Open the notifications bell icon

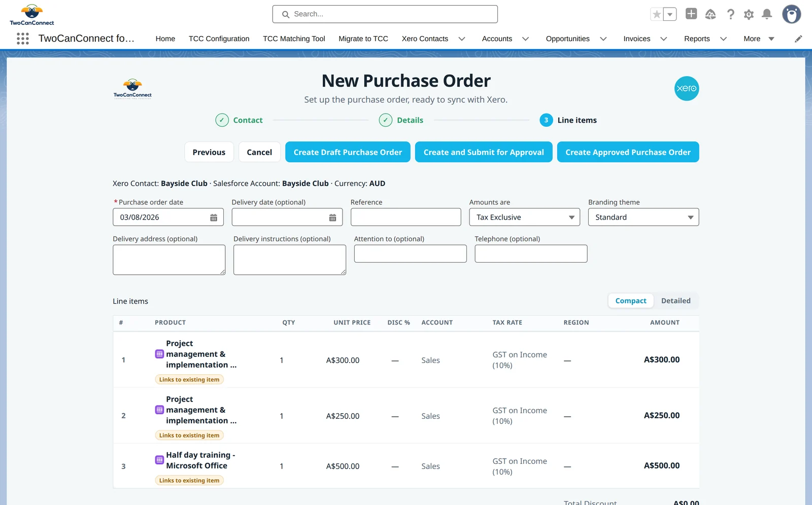(x=767, y=14)
